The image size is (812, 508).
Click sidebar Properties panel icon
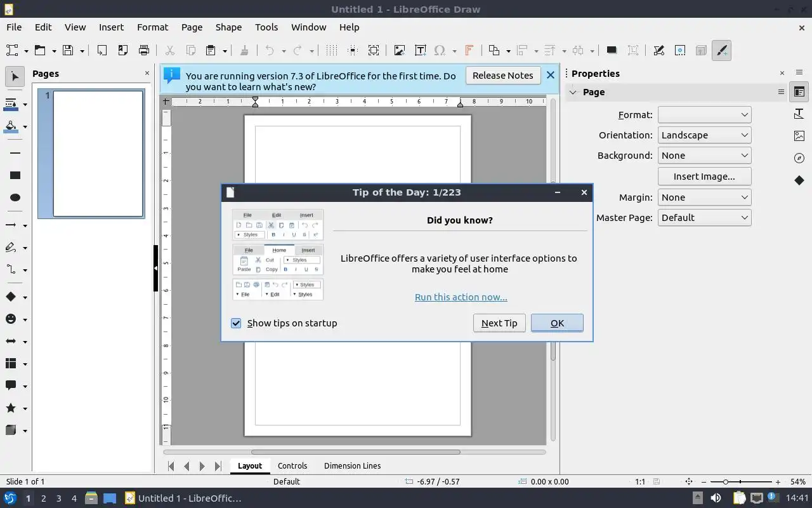point(799,92)
